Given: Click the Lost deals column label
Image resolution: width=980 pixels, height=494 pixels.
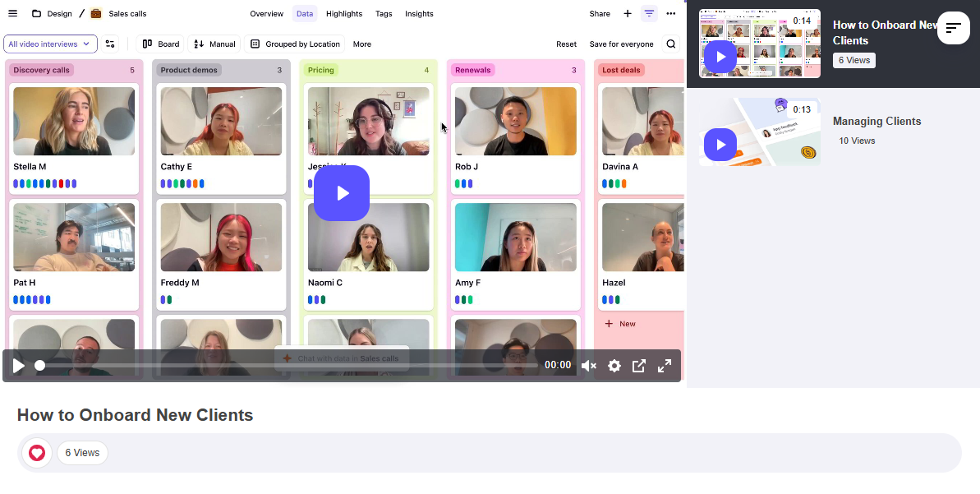Looking at the screenshot, I should (x=621, y=70).
